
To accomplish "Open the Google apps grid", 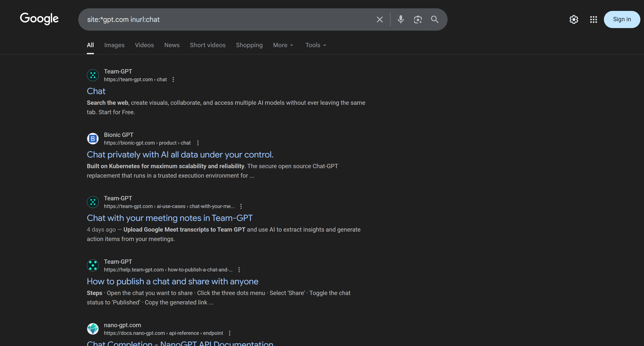I will (x=594, y=19).
